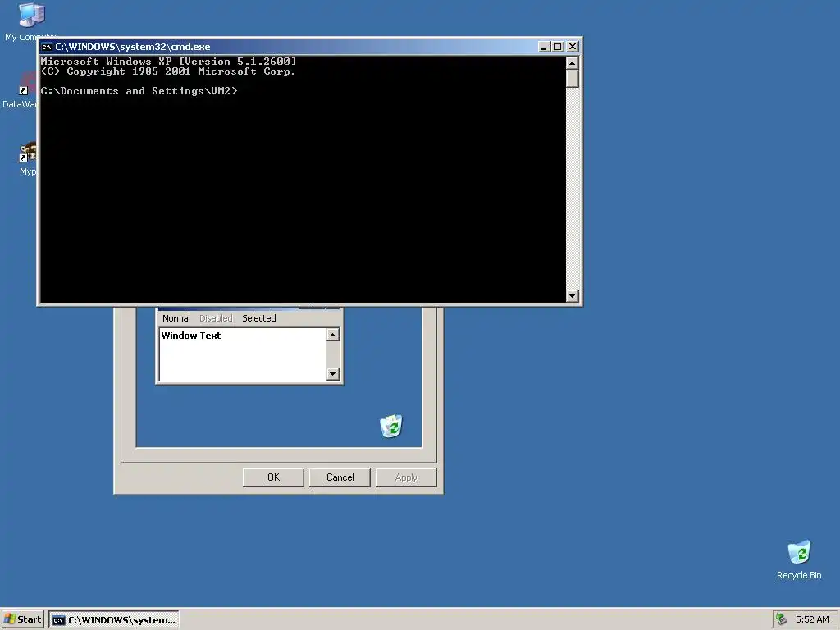Click the Window Text sample text

[190, 336]
